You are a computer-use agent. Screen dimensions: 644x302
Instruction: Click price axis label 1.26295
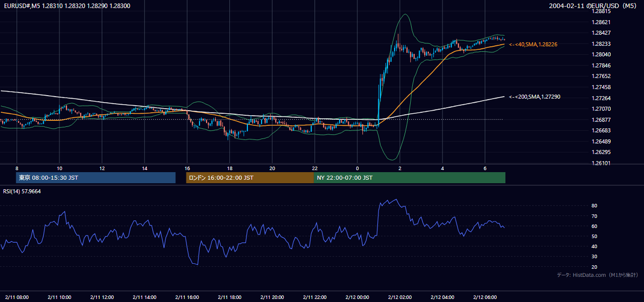[601, 152]
